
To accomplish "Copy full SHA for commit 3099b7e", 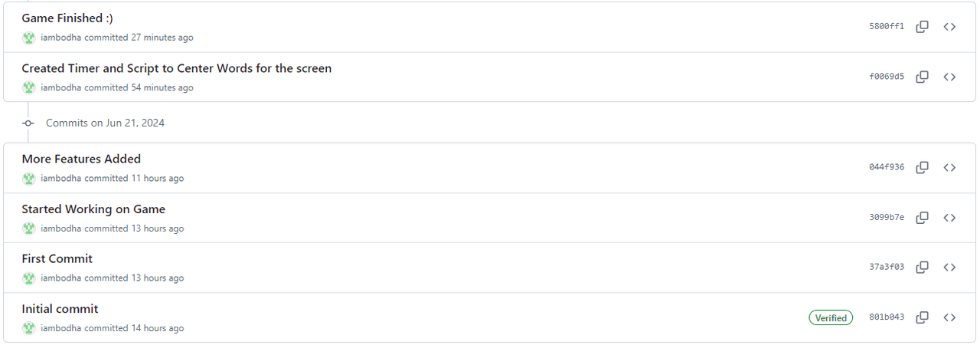I will click(923, 218).
